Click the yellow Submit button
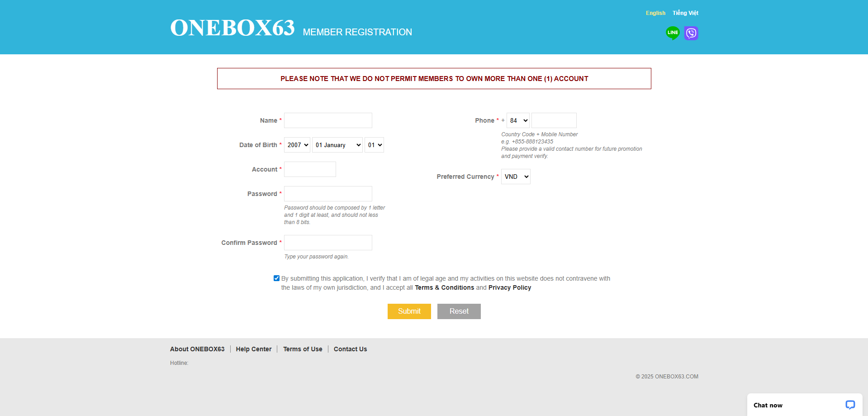 point(409,311)
